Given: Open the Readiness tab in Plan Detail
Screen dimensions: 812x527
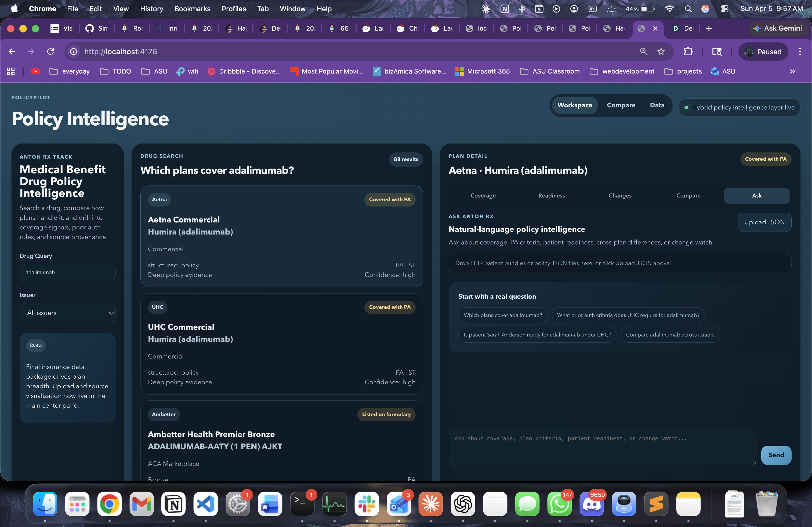Looking at the screenshot, I should (551, 196).
